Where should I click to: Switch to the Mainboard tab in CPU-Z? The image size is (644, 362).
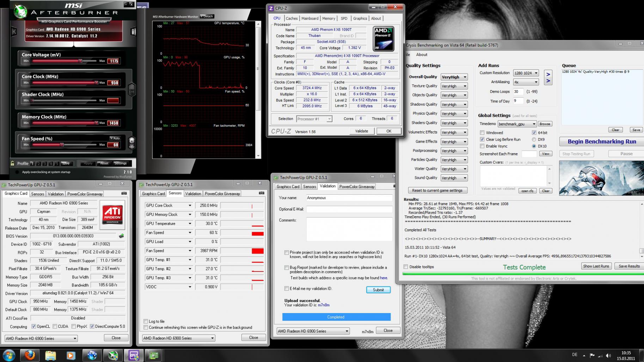[x=310, y=18]
